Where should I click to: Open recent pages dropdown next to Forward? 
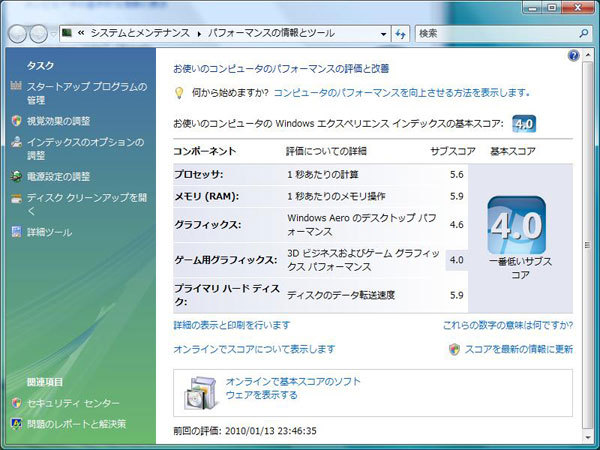[53, 34]
